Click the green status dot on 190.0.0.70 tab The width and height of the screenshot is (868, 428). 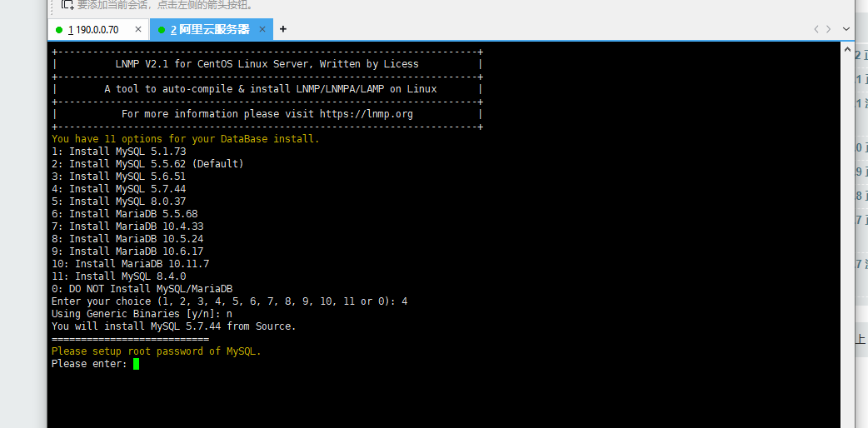[x=59, y=30]
